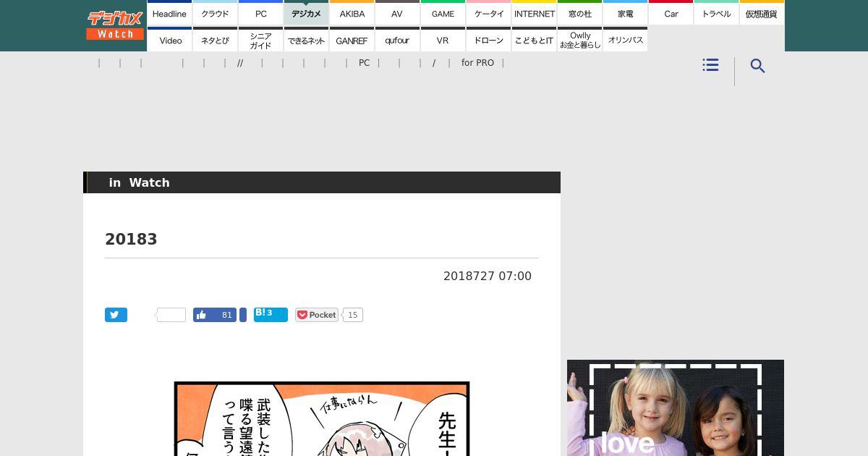The image size is (868, 456).
Task: Go to Car Watch tab
Action: pos(671,12)
